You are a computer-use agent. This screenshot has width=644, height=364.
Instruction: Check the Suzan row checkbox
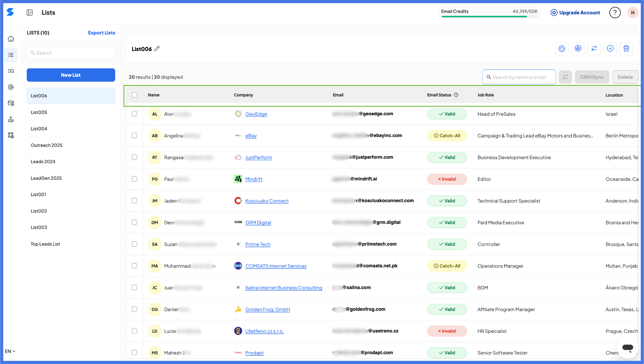[135, 244]
